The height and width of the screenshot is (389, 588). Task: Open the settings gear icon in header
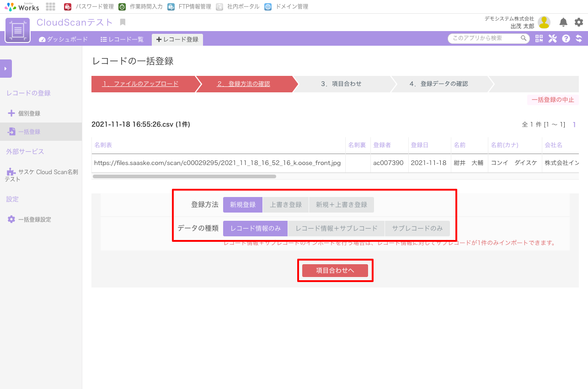(579, 22)
